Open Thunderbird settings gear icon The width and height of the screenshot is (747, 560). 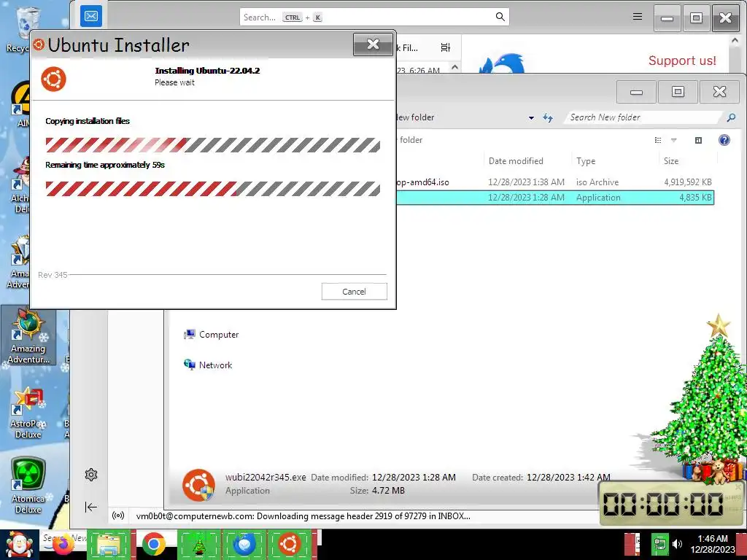click(x=91, y=475)
